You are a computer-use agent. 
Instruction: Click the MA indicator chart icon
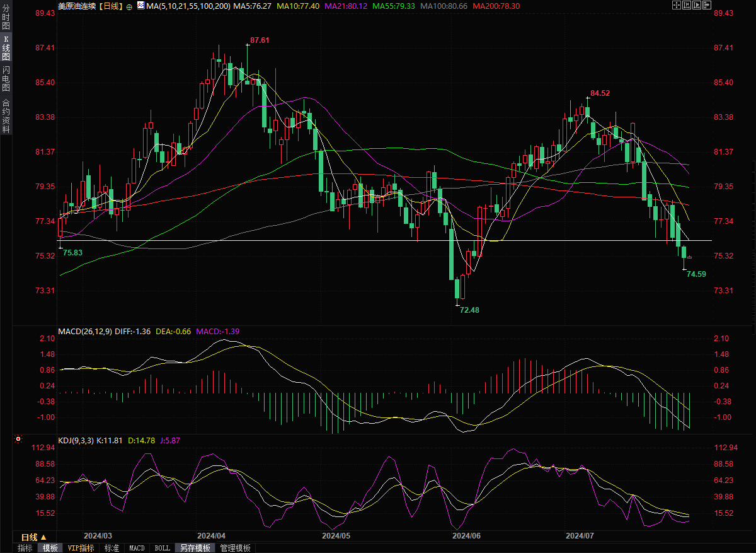click(x=140, y=6)
